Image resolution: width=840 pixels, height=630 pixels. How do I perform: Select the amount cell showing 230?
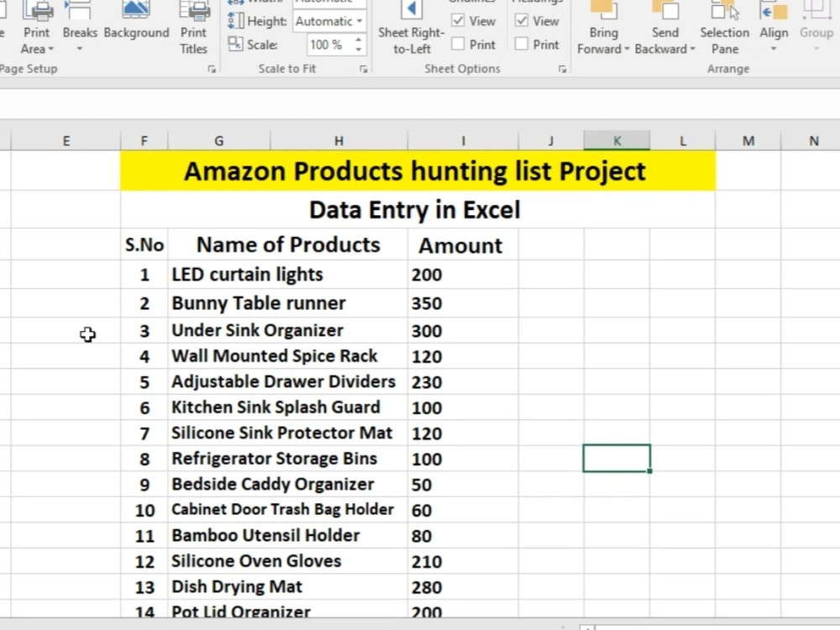click(464, 382)
